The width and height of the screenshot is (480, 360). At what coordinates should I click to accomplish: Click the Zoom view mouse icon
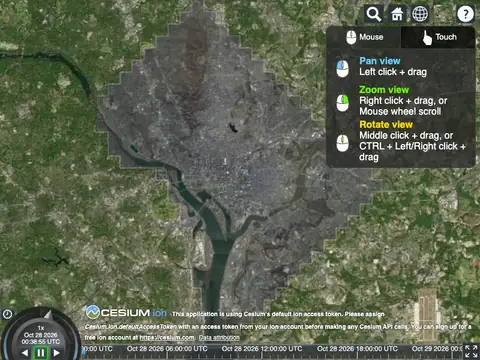tap(342, 103)
